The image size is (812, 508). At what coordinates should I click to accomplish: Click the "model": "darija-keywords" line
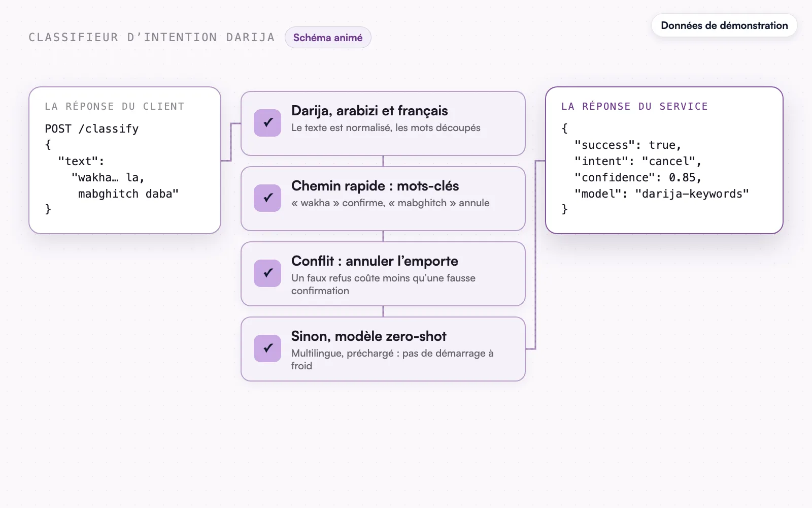(x=662, y=194)
